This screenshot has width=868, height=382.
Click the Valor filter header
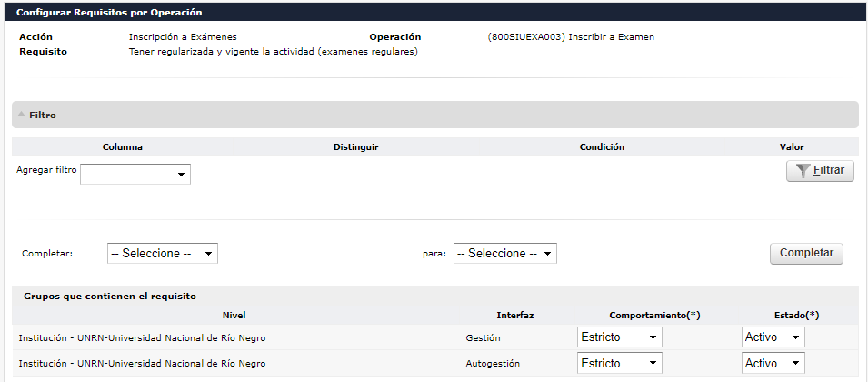click(792, 146)
